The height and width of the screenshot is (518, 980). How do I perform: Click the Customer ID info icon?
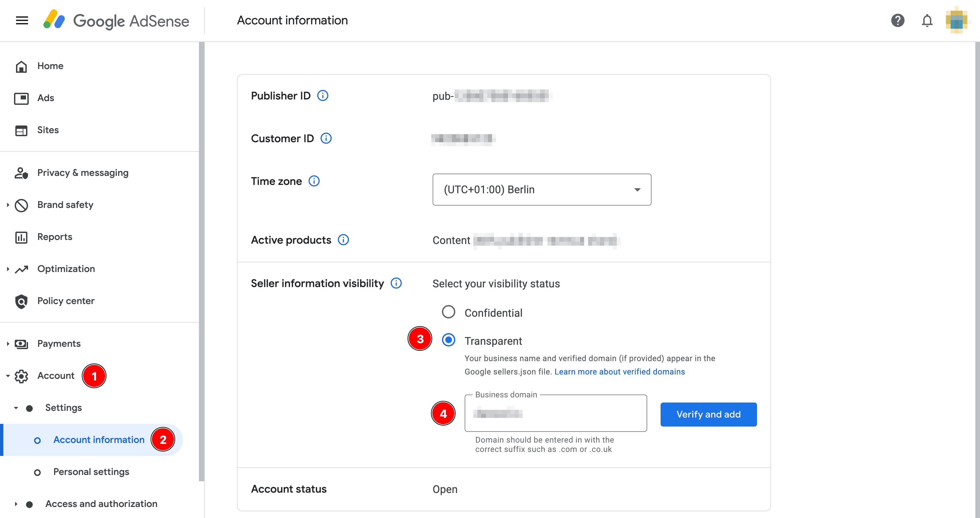[x=326, y=139]
